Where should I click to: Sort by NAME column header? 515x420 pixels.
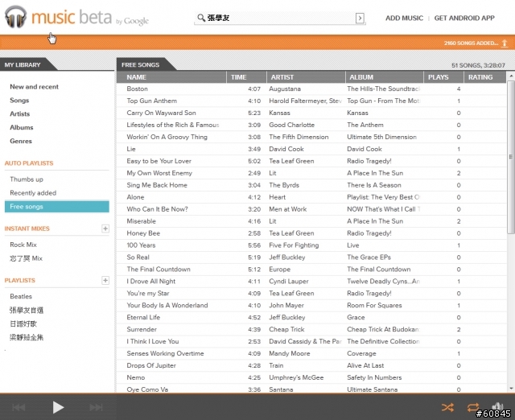(171, 77)
